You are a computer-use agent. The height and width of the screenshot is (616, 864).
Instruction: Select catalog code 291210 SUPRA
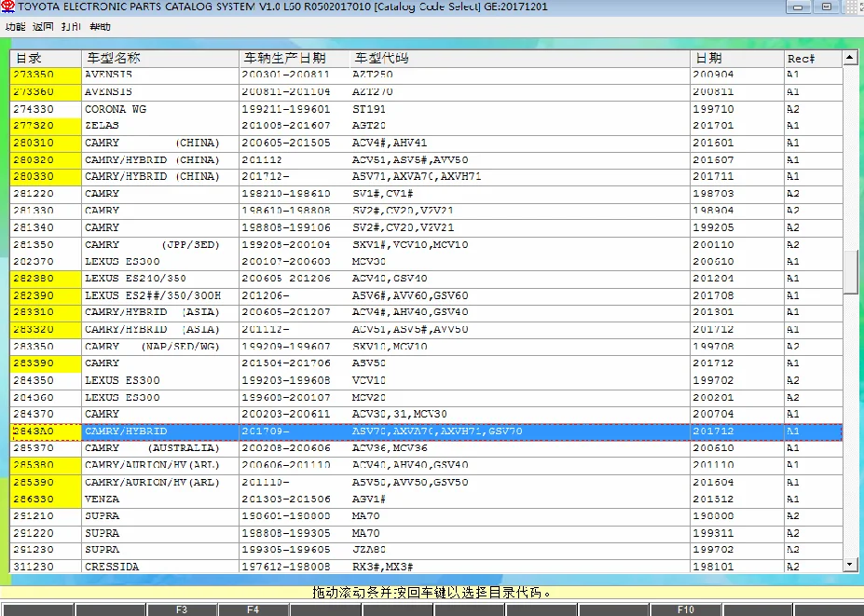pyautogui.click(x=34, y=515)
